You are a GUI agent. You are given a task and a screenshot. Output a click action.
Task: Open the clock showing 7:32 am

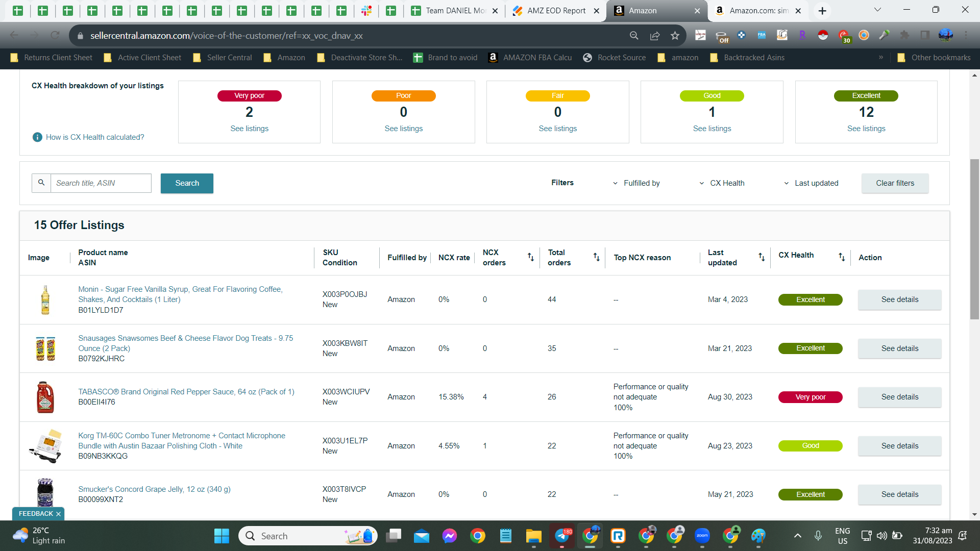click(933, 536)
